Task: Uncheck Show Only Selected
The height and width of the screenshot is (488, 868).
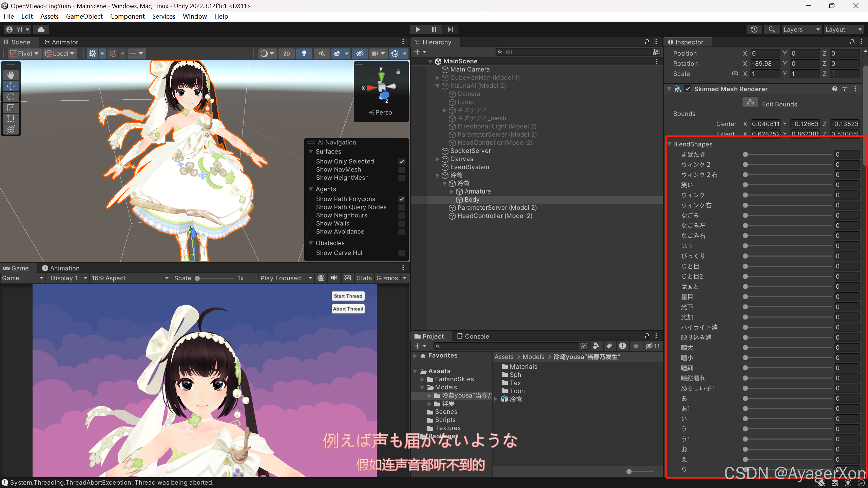Action: click(x=402, y=162)
